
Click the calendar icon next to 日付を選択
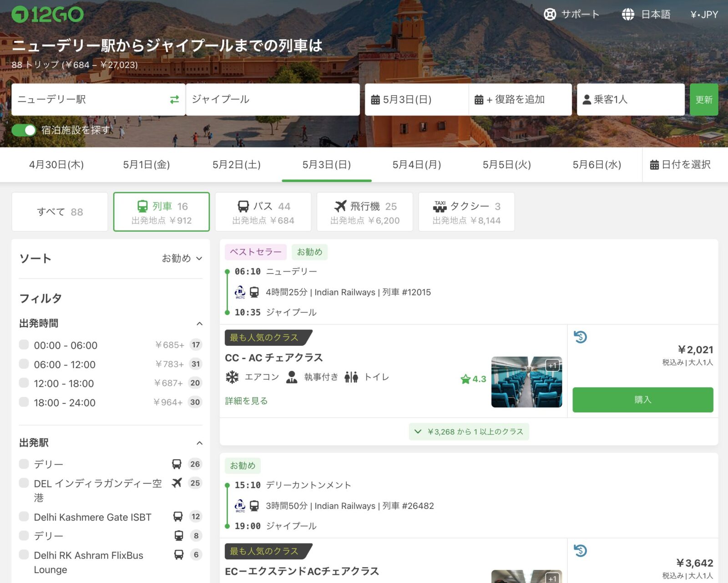(x=654, y=165)
